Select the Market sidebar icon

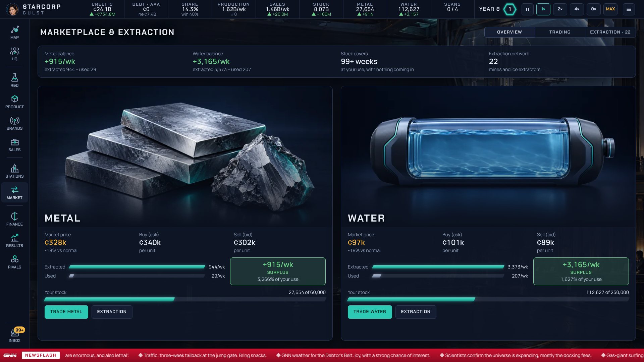pyautogui.click(x=14, y=193)
